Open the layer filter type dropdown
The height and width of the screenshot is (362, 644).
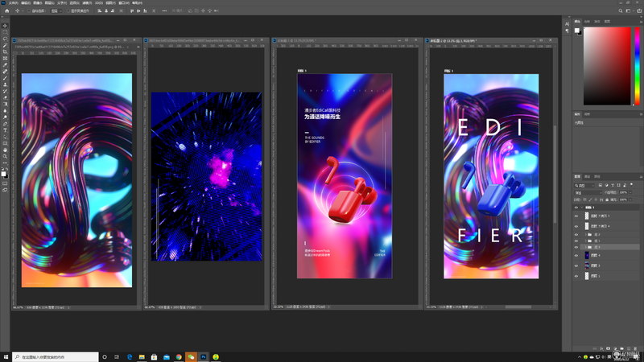584,186
